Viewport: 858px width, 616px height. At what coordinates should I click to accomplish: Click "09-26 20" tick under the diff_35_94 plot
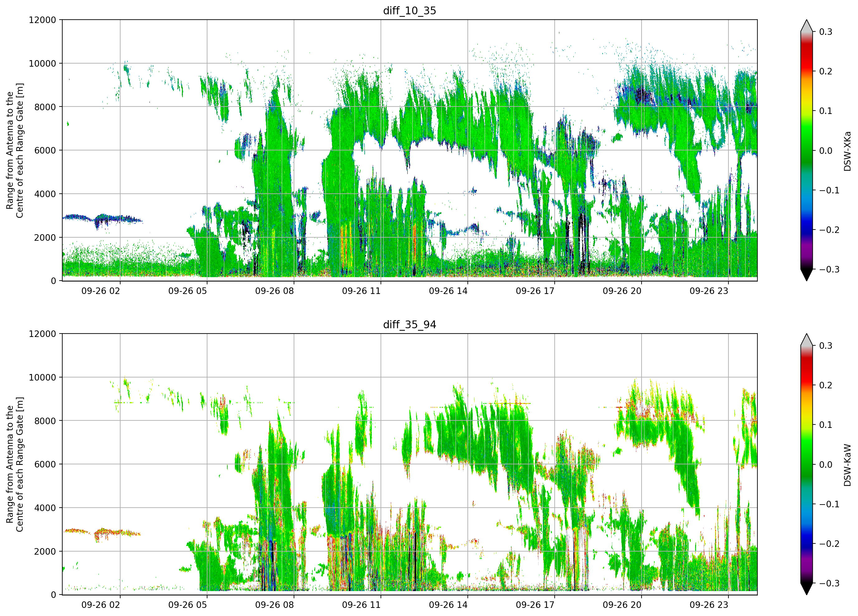(x=622, y=605)
